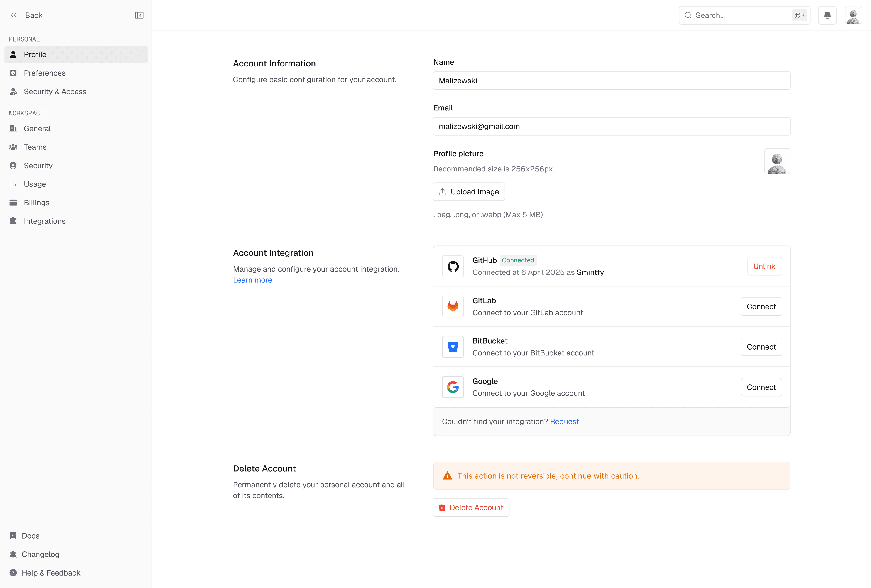Go Back from settings
Screen dimensions: 871x588
click(x=26, y=15)
